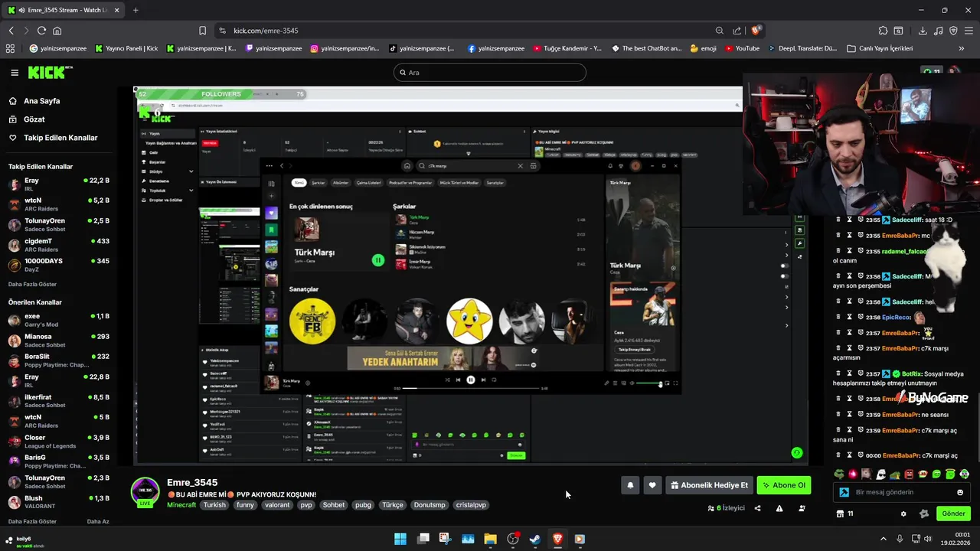Toggle follow heart for Emre_3545
Screen dimensions: 980x551
[x=652, y=485]
